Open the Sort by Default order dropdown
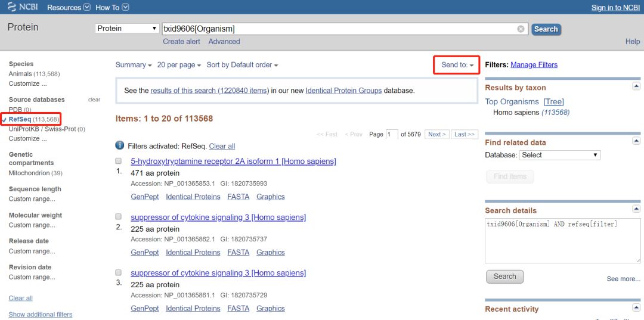This screenshot has width=644, height=320. pos(242,65)
